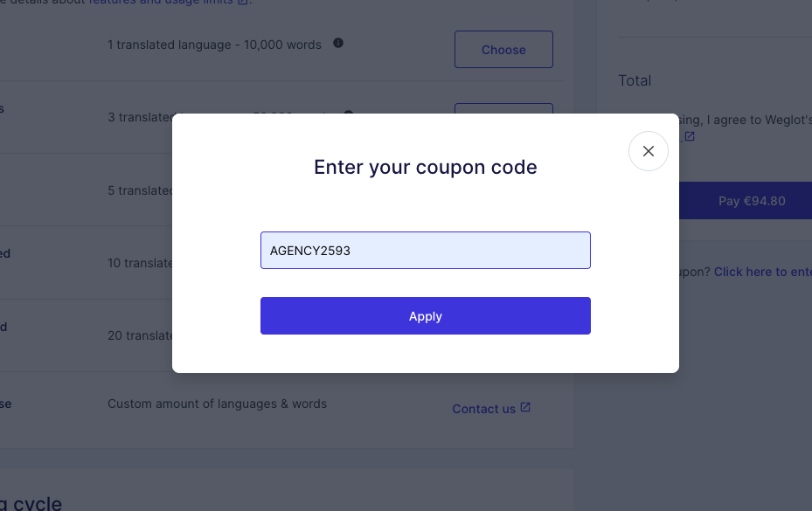Choose the 1 translated language plan

pyautogui.click(x=503, y=50)
